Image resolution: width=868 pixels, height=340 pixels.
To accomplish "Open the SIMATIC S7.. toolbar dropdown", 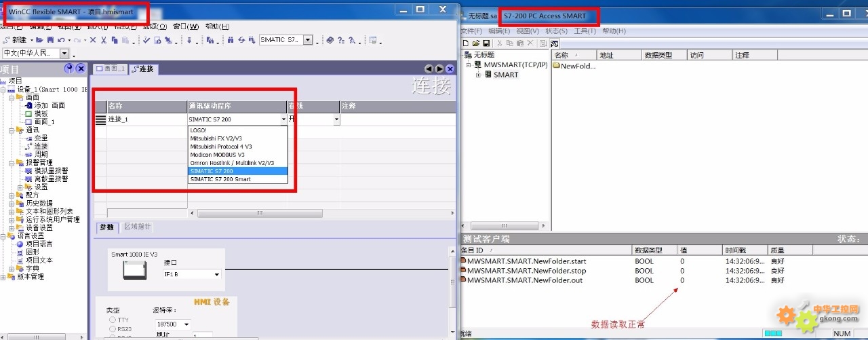I will tap(308, 40).
